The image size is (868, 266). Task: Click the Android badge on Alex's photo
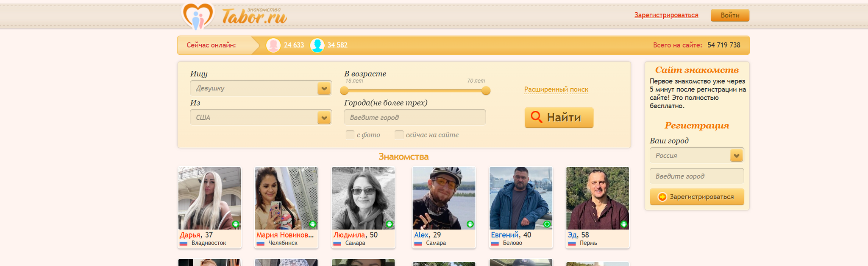coord(470,224)
